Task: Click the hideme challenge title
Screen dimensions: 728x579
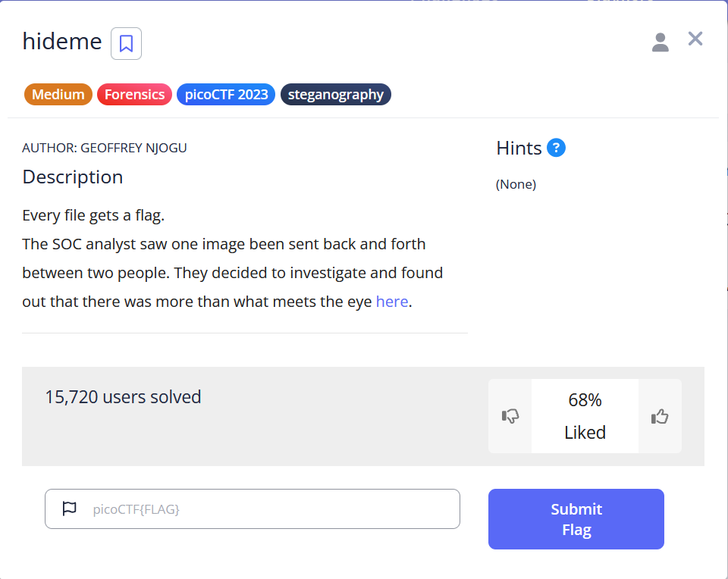Action: pyautogui.click(x=62, y=41)
